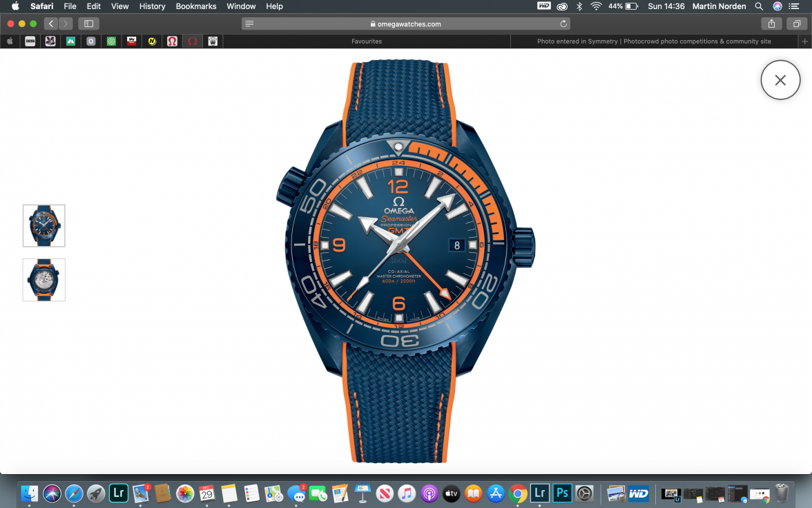Open the Bluetooth status menu

[579, 6]
